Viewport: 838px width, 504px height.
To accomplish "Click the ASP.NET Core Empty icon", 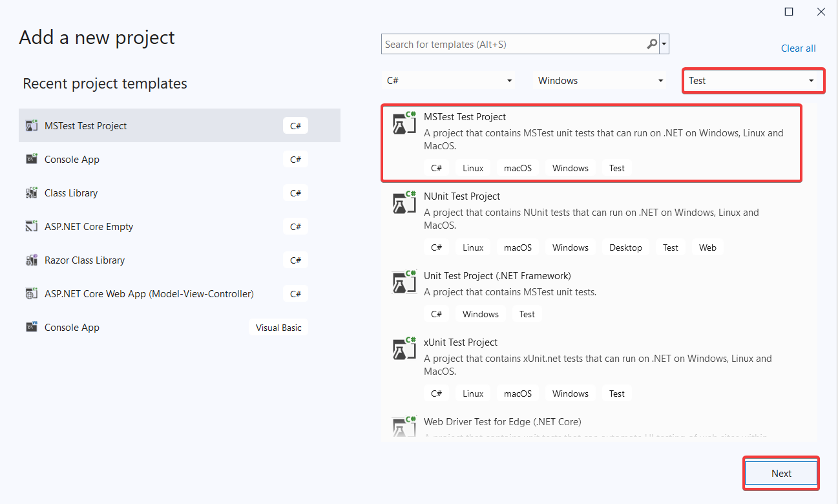I will click(32, 227).
